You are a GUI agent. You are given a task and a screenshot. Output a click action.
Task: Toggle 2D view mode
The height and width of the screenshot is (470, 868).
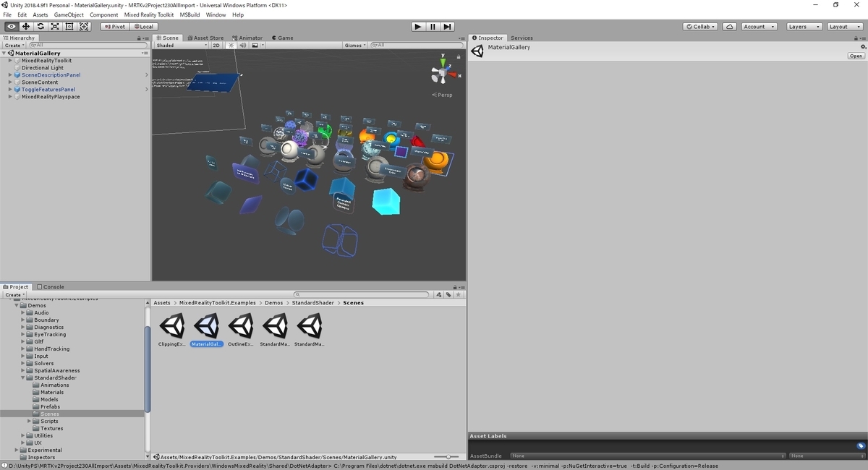[x=216, y=45]
